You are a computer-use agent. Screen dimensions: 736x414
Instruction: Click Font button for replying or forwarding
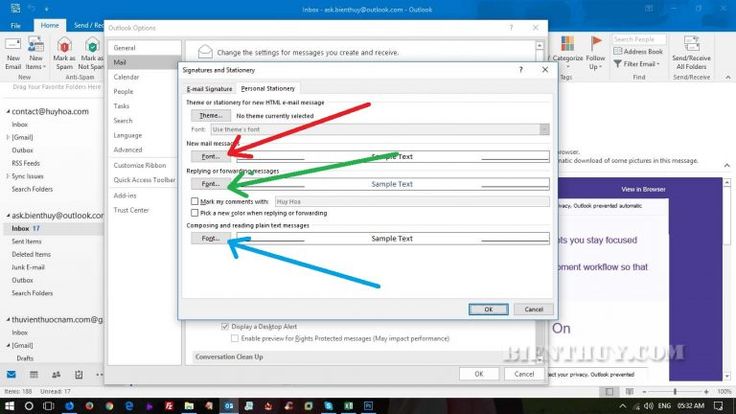point(211,184)
